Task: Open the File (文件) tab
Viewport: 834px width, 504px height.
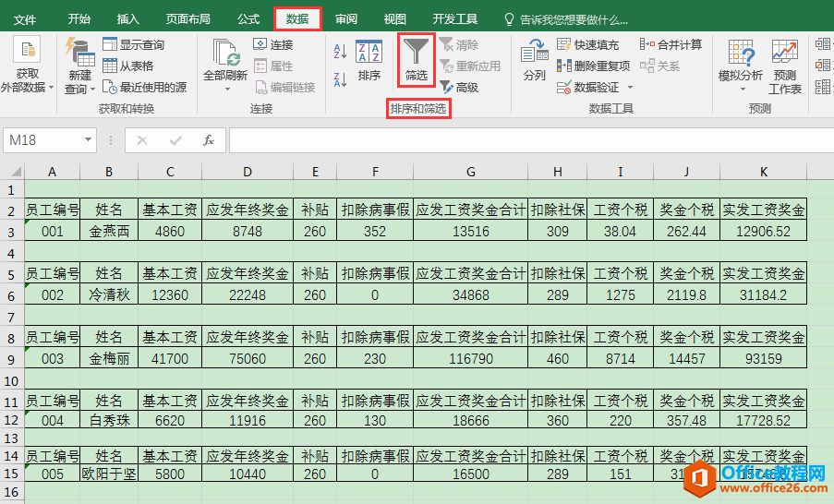Action: point(25,19)
